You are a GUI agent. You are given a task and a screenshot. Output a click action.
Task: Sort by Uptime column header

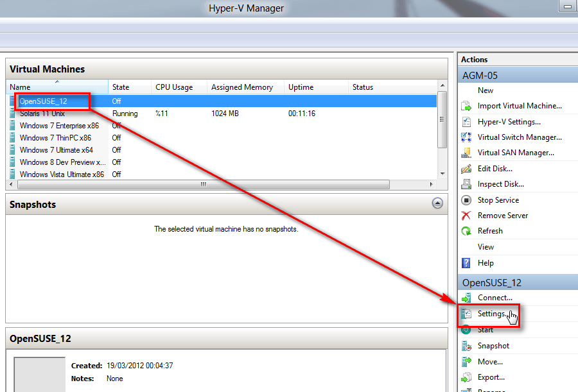316,87
